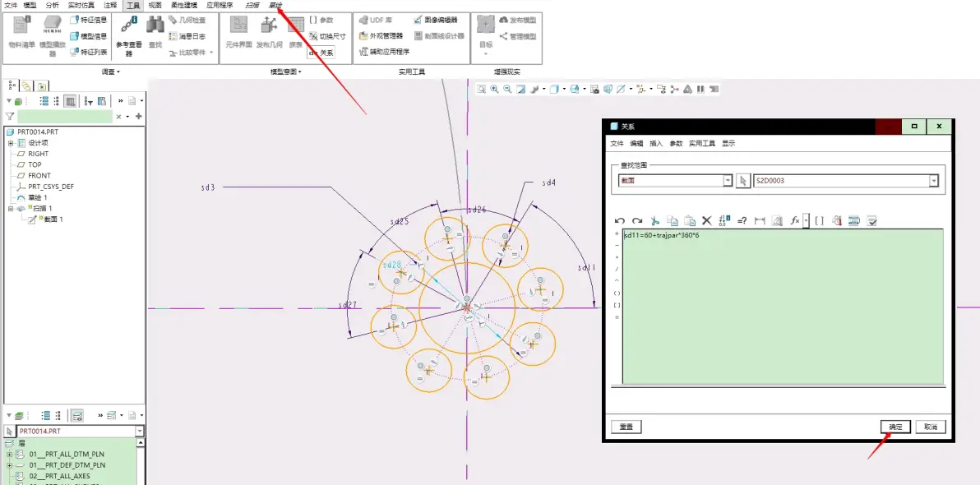Click the model tree filter search field
Viewport: 980px width, 485px height.
click(65, 116)
